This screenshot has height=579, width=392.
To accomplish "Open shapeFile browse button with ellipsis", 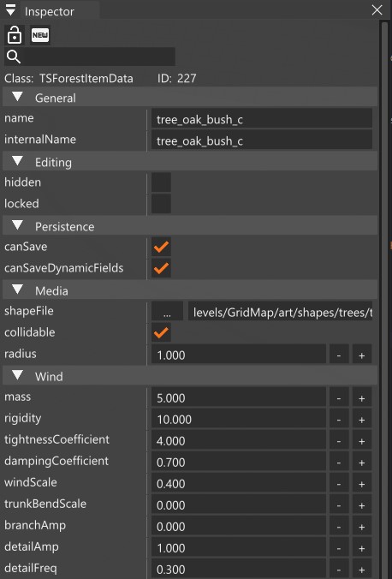I will coord(167,311).
